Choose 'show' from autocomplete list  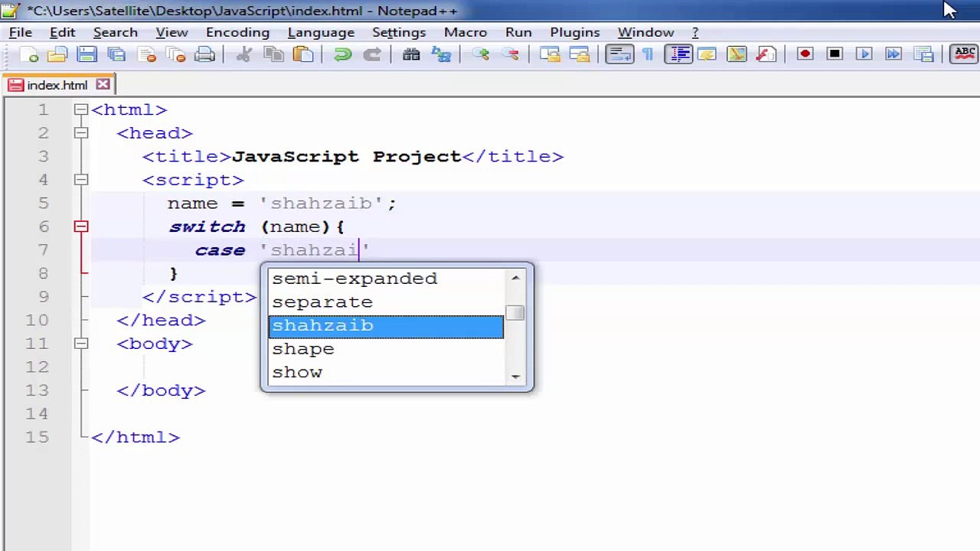point(386,373)
